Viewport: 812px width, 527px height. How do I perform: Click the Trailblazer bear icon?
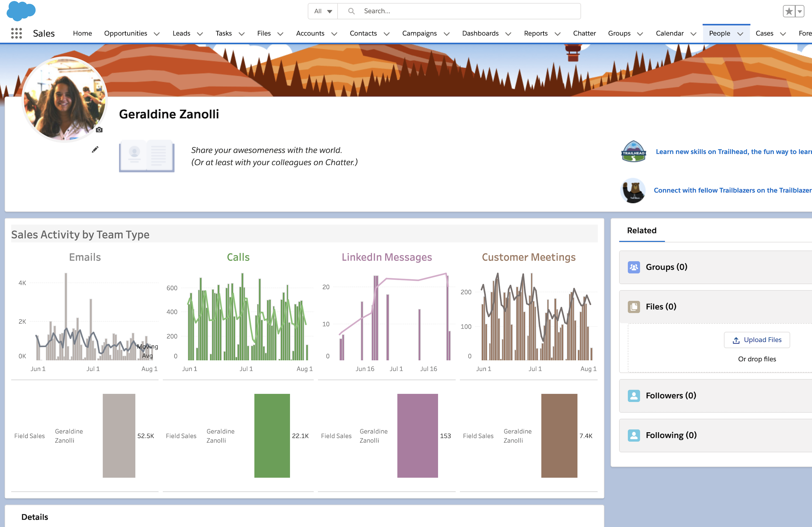pyautogui.click(x=633, y=191)
